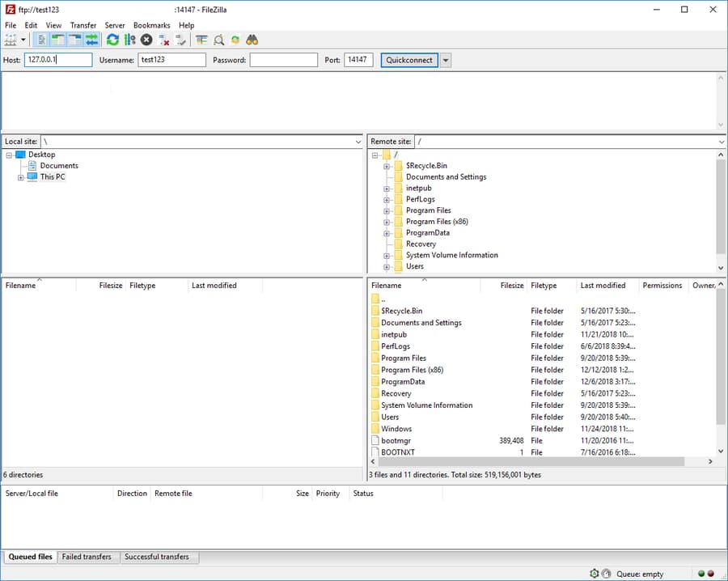This screenshot has width=728, height=581.
Task: Open the Site Manager
Action: tap(11, 40)
